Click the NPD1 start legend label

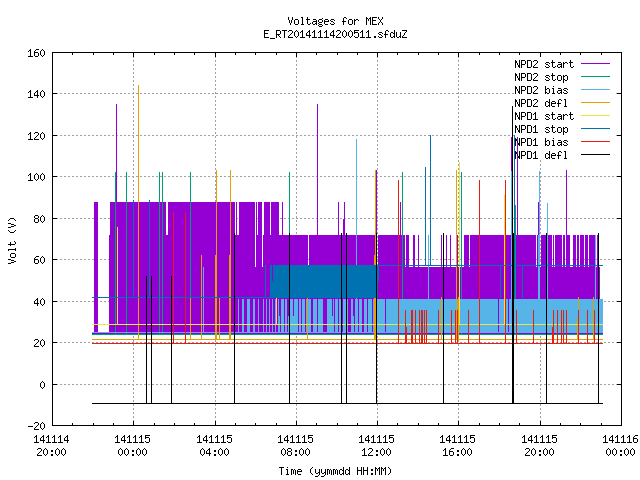pyautogui.click(x=544, y=116)
